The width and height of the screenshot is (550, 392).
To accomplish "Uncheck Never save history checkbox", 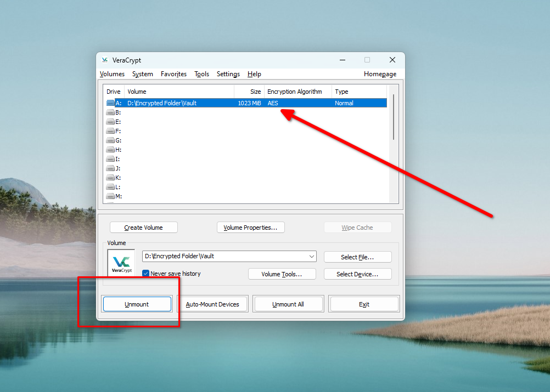I will [x=146, y=273].
